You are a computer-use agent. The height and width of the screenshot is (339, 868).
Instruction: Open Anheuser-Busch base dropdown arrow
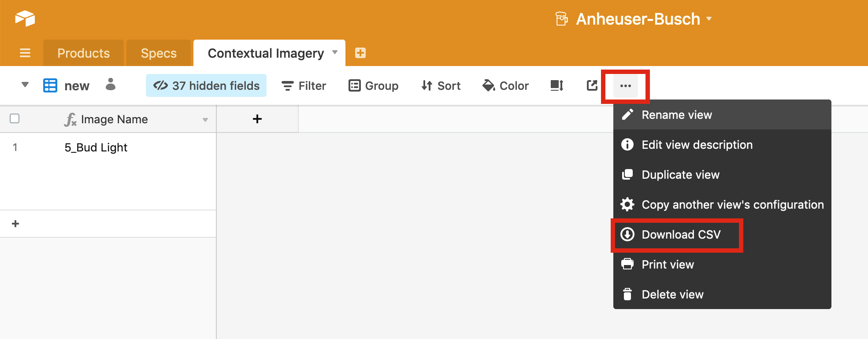pyautogui.click(x=709, y=19)
